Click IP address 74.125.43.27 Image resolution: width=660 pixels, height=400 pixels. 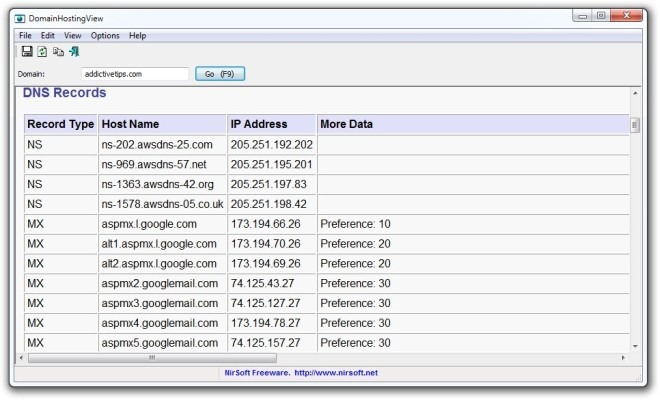pos(262,283)
